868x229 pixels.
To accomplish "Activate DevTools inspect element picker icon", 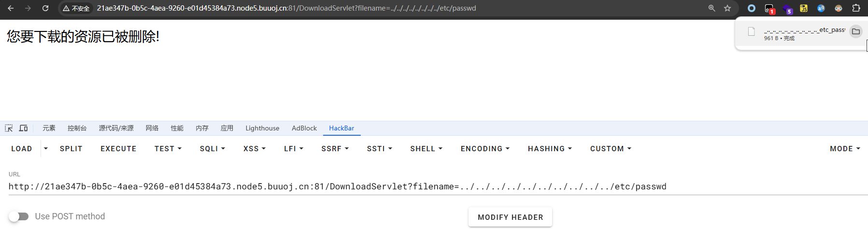I will (x=9, y=128).
